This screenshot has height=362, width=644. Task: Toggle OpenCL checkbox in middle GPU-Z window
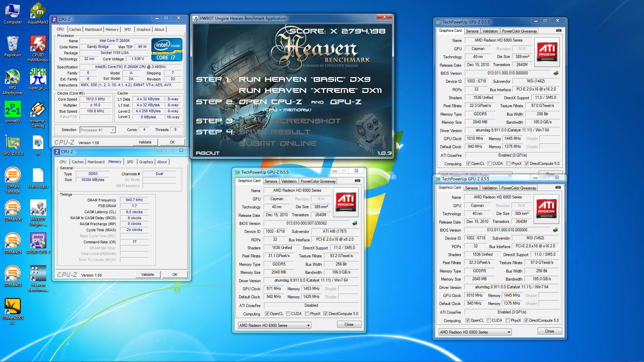(x=267, y=314)
